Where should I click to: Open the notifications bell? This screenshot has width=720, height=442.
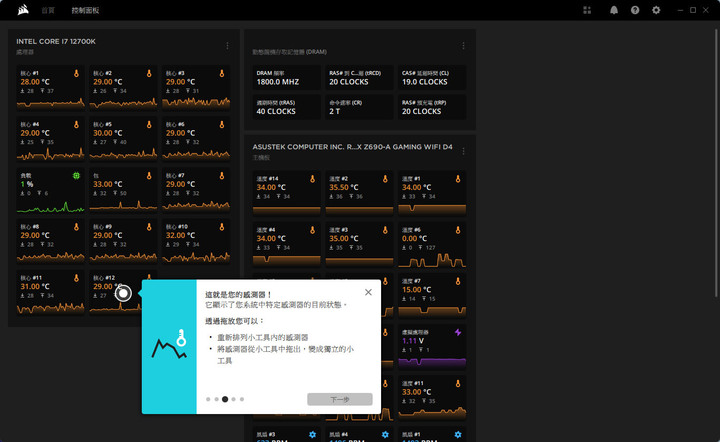coord(613,10)
